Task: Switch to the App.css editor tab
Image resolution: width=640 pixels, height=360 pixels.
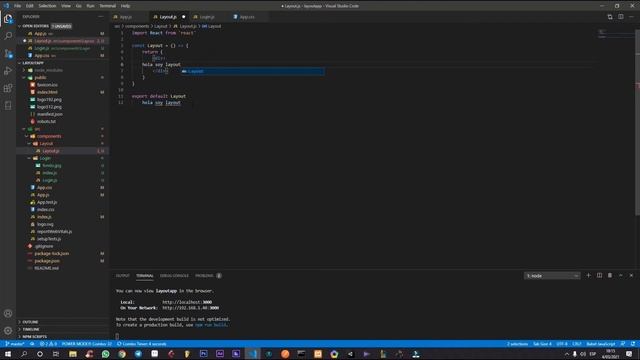Action: pyautogui.click(x=247, y=17)
